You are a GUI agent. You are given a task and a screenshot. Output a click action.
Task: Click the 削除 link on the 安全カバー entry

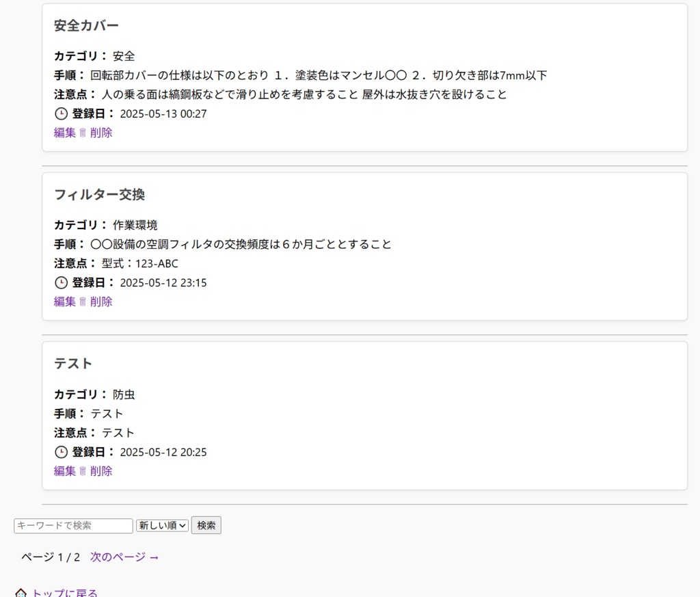click(x=100, y=133)
